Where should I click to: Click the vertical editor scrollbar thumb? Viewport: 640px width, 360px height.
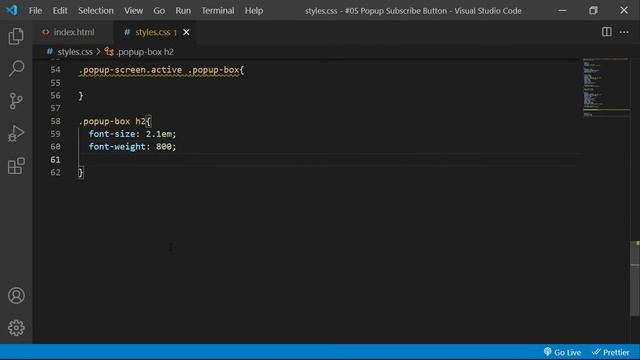(635, 278)
